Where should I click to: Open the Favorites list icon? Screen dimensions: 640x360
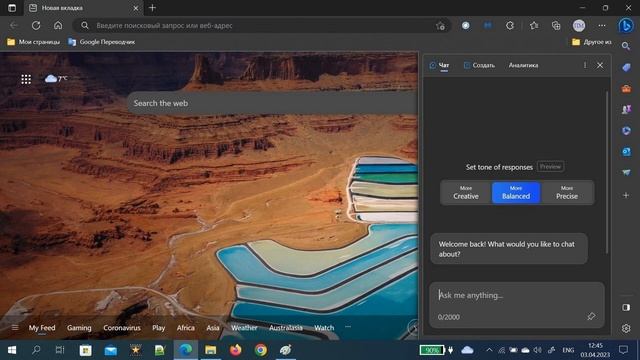pos(534,25)
